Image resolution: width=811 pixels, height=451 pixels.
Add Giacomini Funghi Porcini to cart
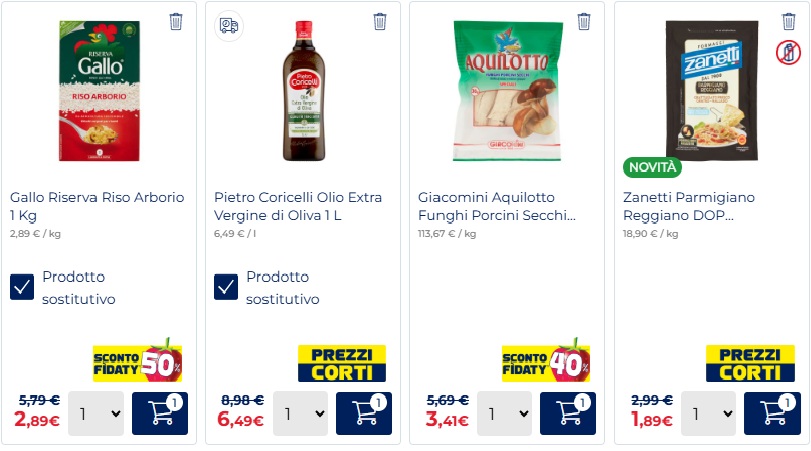568,413
